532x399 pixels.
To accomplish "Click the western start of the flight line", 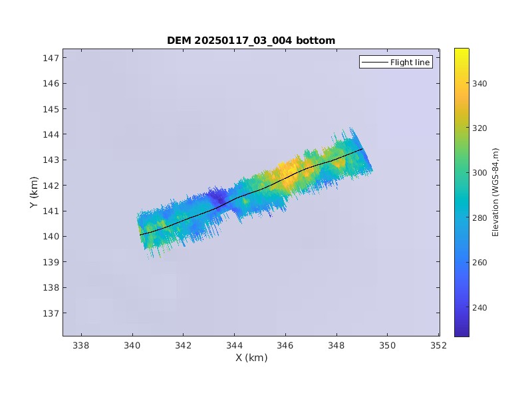I will click(x=140, y=235).
